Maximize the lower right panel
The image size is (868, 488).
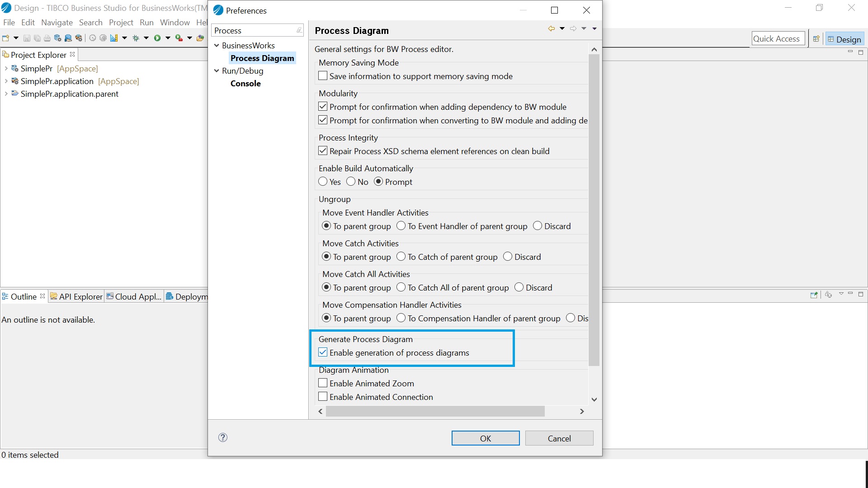[861, 294]
